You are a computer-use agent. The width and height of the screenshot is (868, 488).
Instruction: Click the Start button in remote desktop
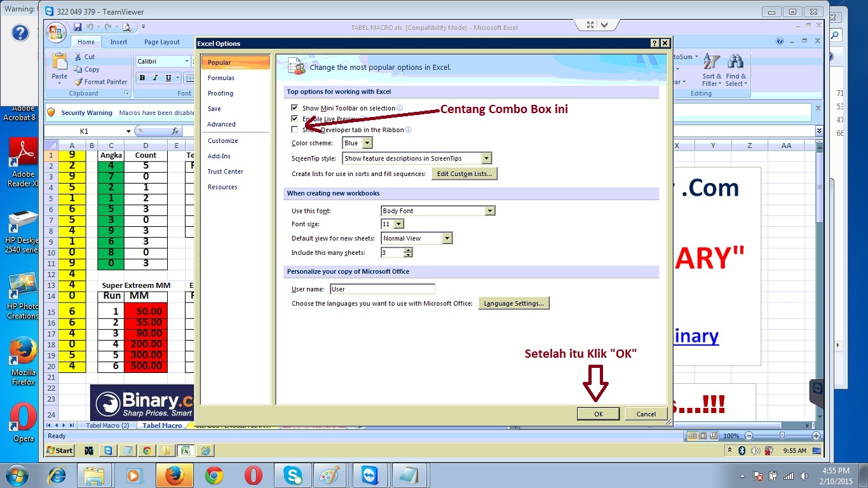[x=60, y=451]
